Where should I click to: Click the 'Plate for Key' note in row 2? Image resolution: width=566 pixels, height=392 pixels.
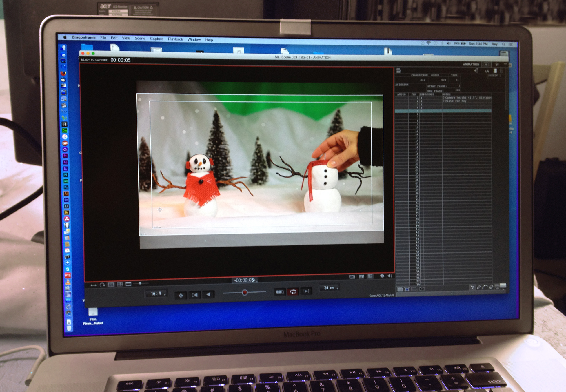(456, 101)
